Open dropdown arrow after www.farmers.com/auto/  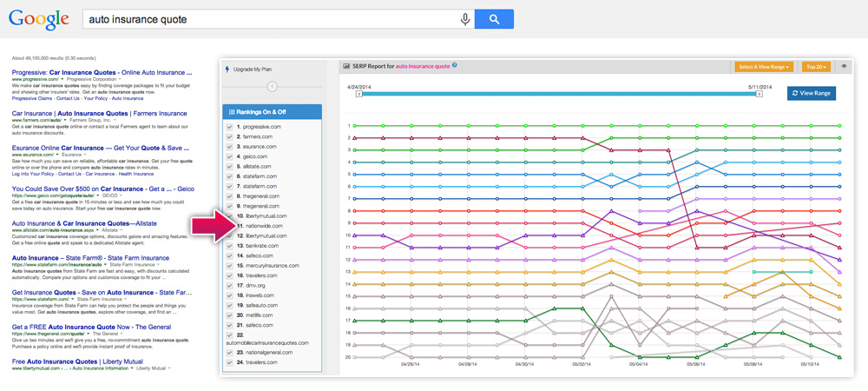tap(65, 120)
